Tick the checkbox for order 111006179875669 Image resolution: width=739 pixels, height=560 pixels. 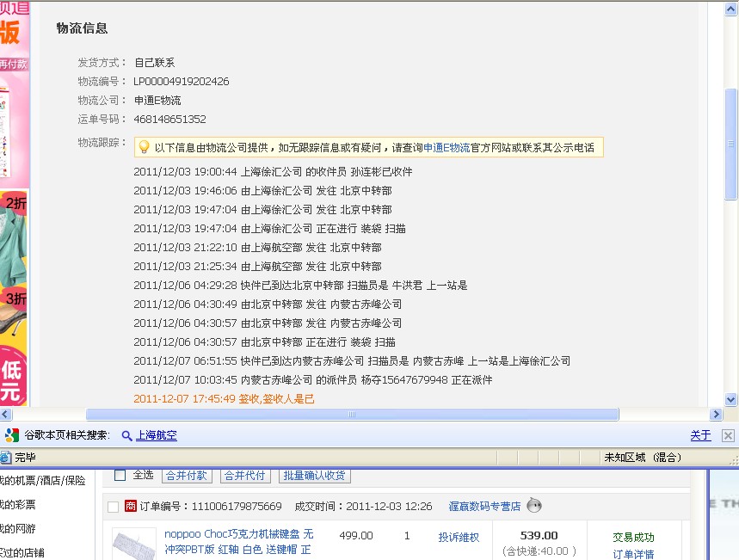[x=113, y=507]
